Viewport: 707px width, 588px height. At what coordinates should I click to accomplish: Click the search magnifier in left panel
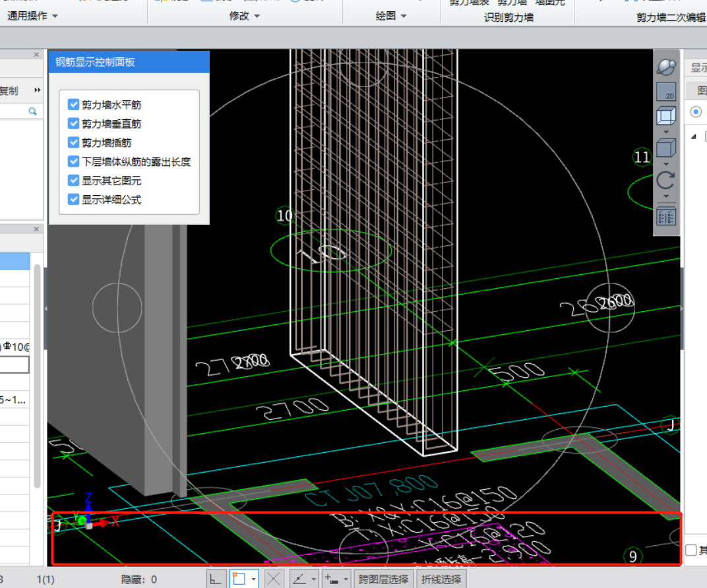point(32,111)
